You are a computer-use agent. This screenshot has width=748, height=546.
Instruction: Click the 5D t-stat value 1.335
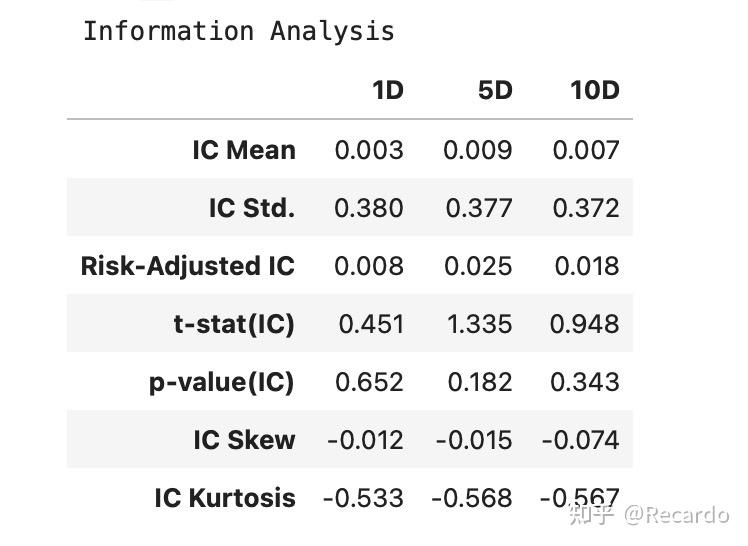point(480,324)
